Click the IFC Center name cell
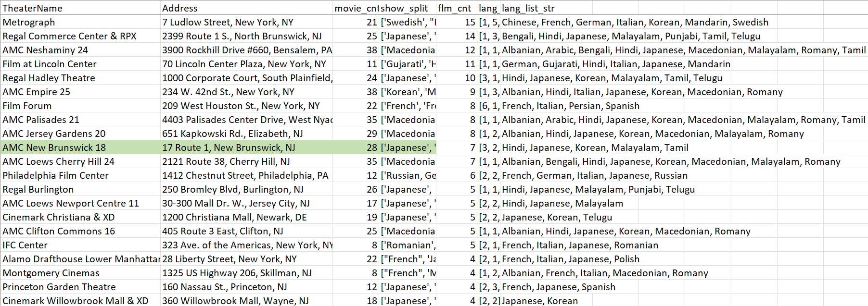Image resolution: width=868 pixels, height=306 pixels. pyautogui.click(x=25, y=245)
